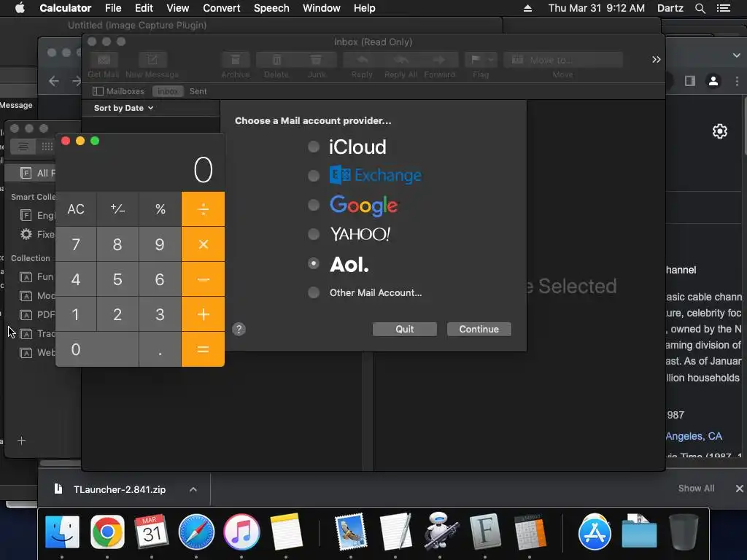Click the Continue button in Mail dialog

pyautogui.click(x=479, y=329)
